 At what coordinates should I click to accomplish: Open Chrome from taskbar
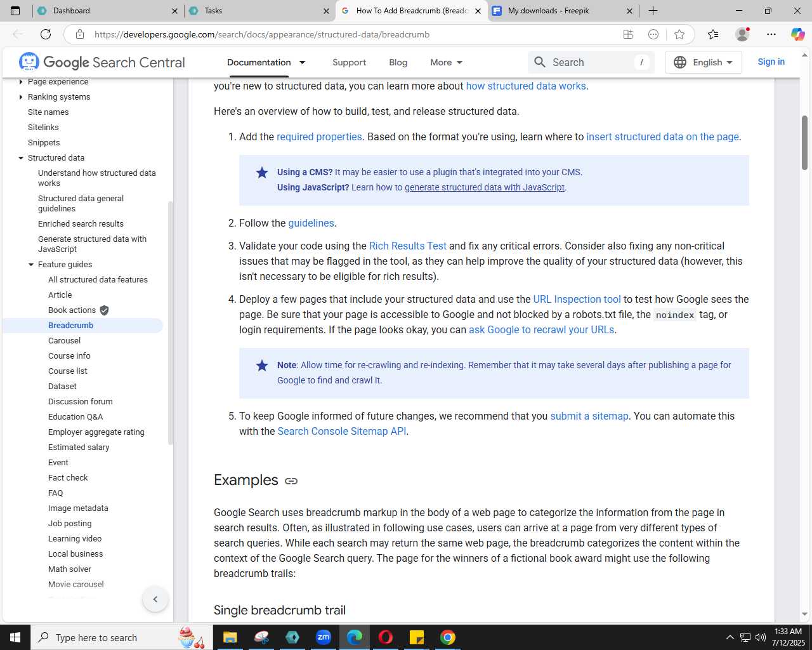click(448, 637)
